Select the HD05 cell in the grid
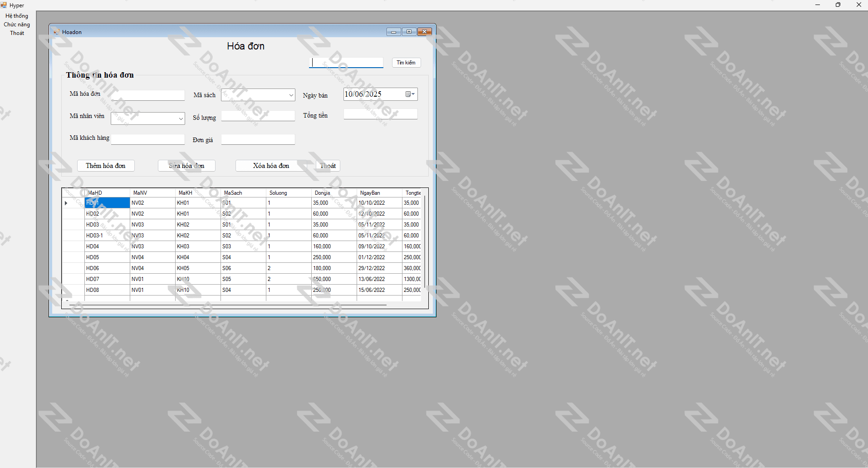 pyautogui.click(x=107, y=257)
